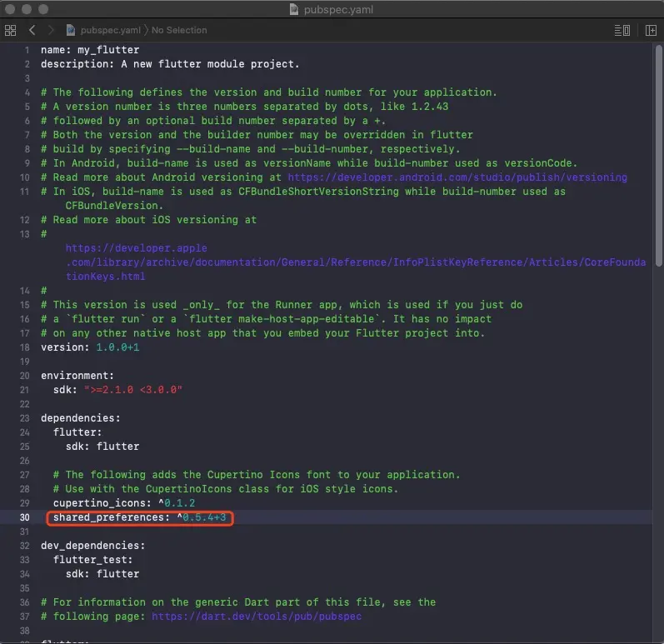Click comment about Cupertino Icons font
Image resolution: width=664 pixels, height=644 pixels.
(257, 475)
